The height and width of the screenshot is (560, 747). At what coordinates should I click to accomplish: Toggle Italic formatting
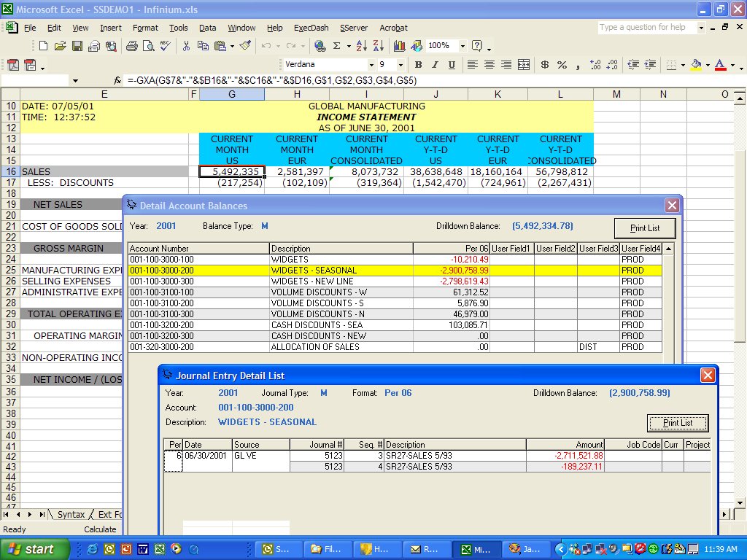(x=435, y=65)
